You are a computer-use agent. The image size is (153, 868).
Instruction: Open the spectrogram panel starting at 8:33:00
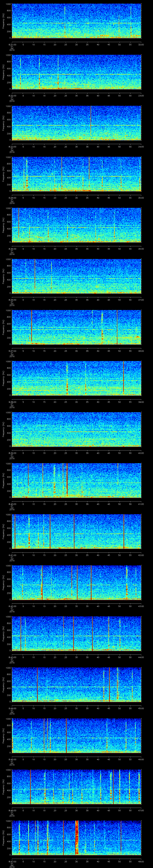point(76,123)
